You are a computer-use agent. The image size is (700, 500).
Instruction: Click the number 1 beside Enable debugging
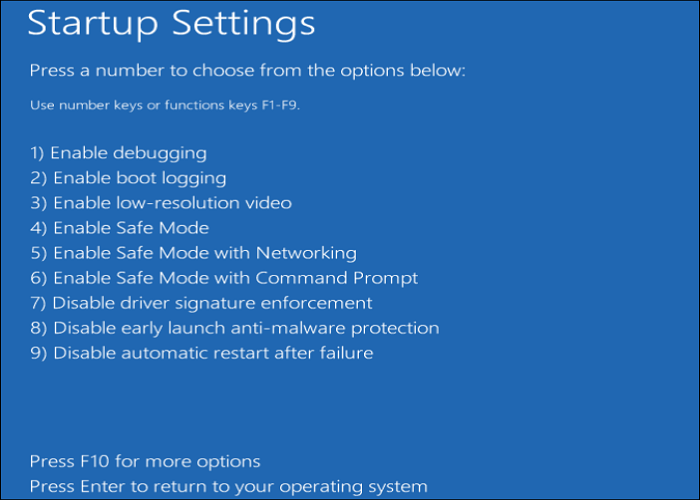click(35, 154)
